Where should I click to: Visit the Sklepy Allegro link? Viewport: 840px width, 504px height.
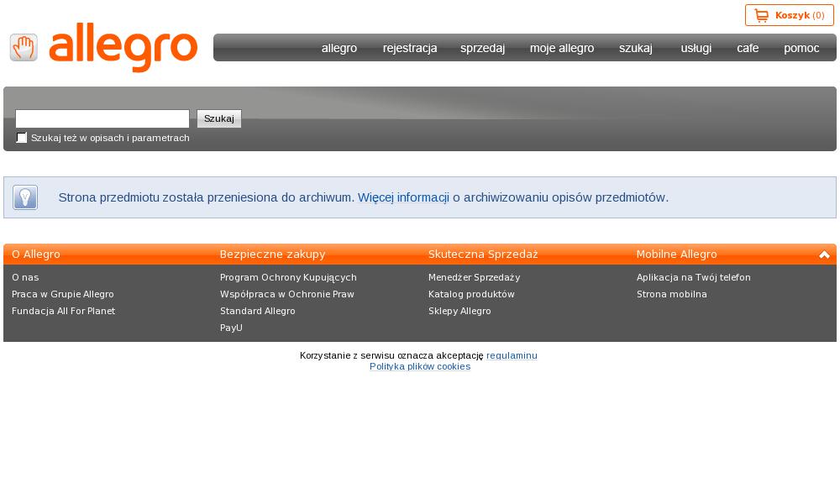(459, 311)
